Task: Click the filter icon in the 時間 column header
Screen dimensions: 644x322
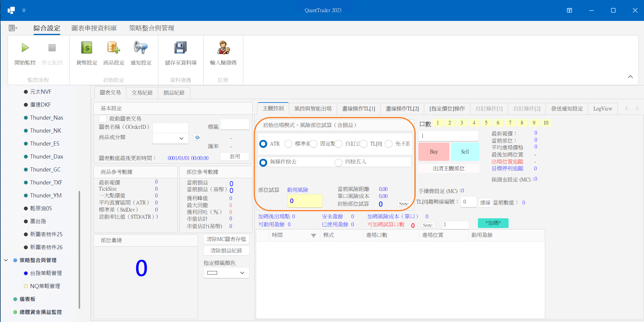Action: [313, 235]
